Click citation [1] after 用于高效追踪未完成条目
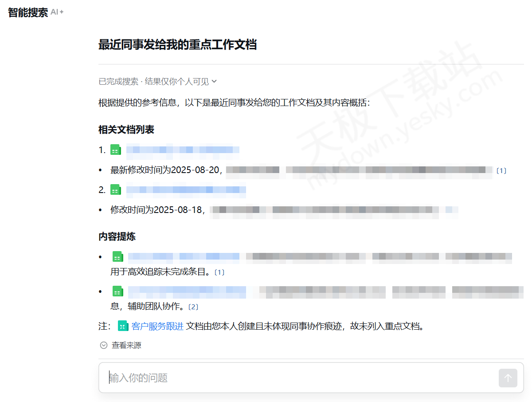Viewport: 532px width, 402px height. 219,272
